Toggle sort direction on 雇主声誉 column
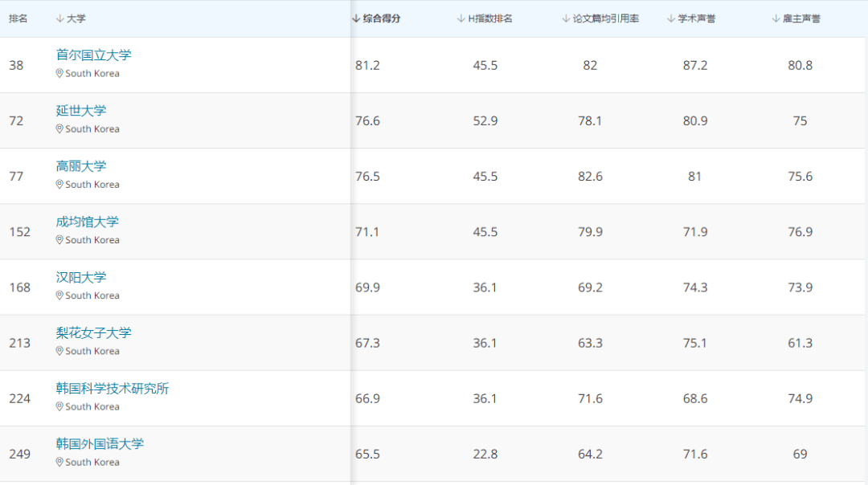This screenshot has height=485, width=868. [x=774, y=18]
